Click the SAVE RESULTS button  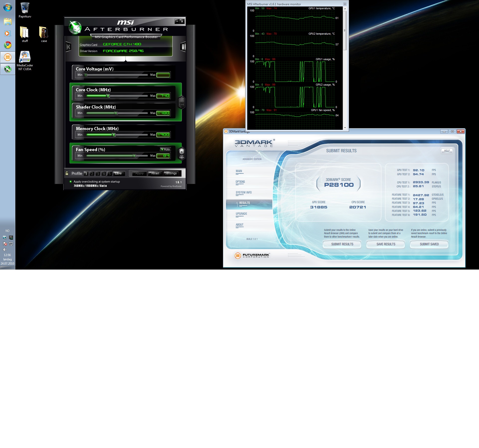[386, 244]
